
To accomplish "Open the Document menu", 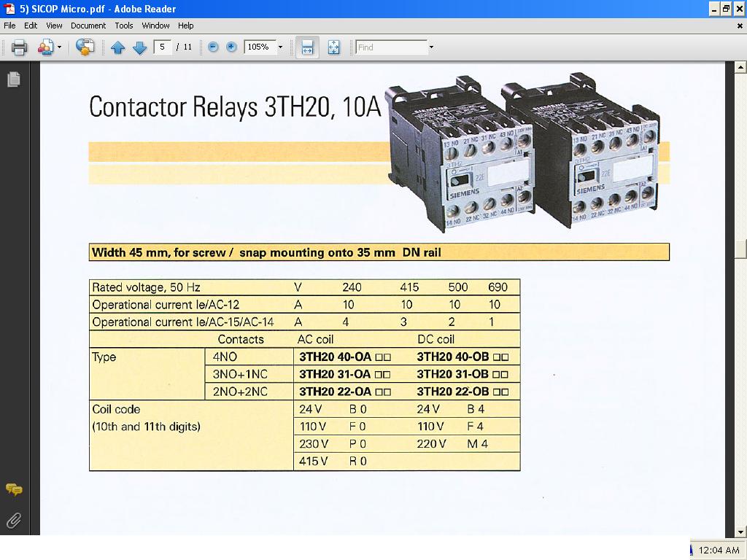I will click(88, 26).
